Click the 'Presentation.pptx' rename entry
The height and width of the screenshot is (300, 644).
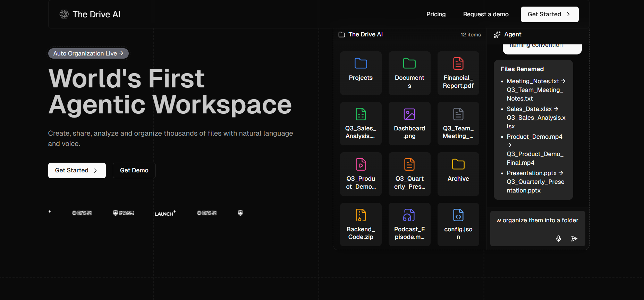point(536,182)
